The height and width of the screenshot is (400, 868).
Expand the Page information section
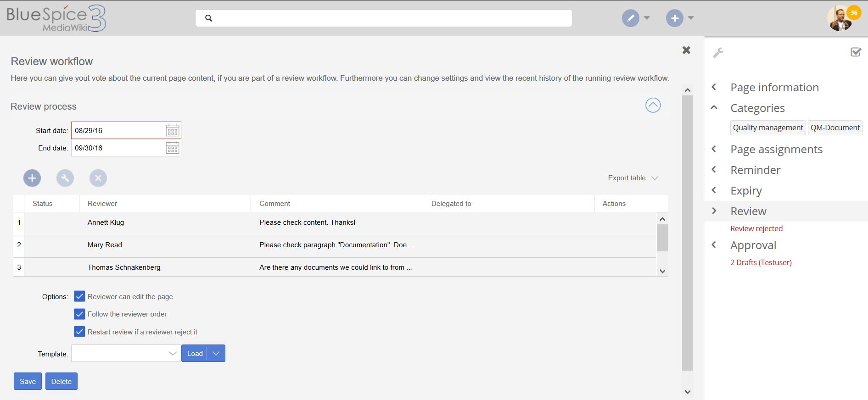click(774, 87)
